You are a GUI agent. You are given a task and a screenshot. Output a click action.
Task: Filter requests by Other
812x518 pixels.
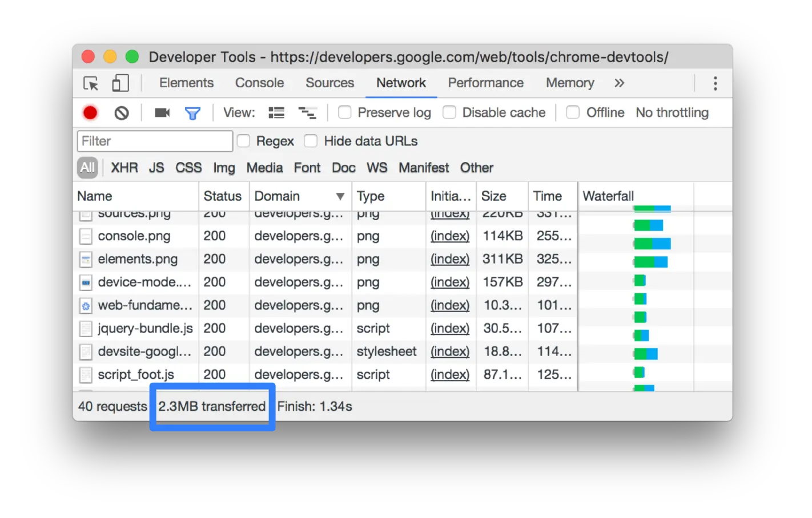point(477,168)
